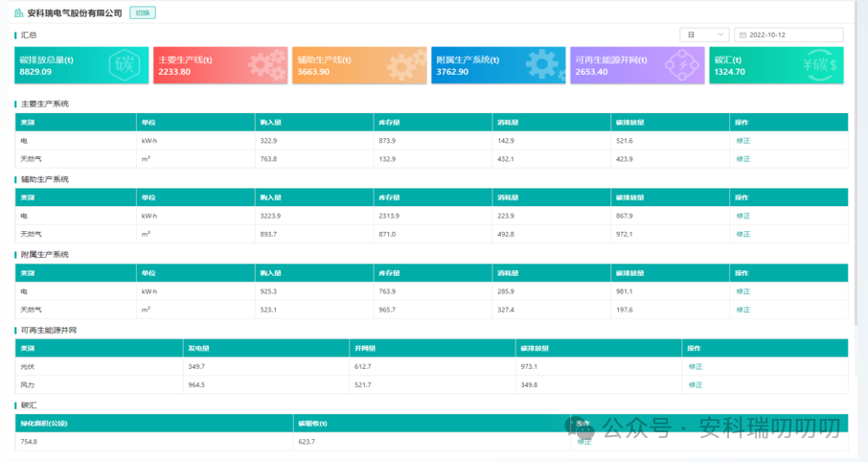Click the 可再生能源并网 section heading
Viewport: 868px width, 462px height.
[49, 330]
